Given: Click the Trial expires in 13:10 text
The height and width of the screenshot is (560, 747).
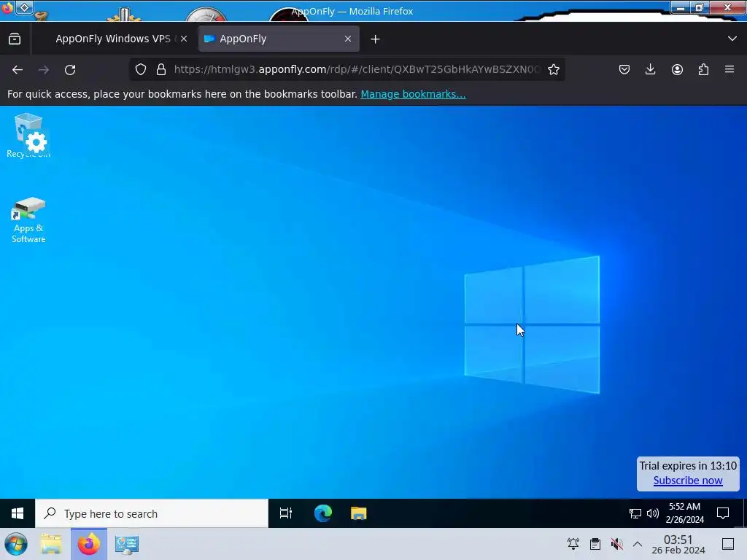Looking at the screenshot, I should [x=688, y=466].
